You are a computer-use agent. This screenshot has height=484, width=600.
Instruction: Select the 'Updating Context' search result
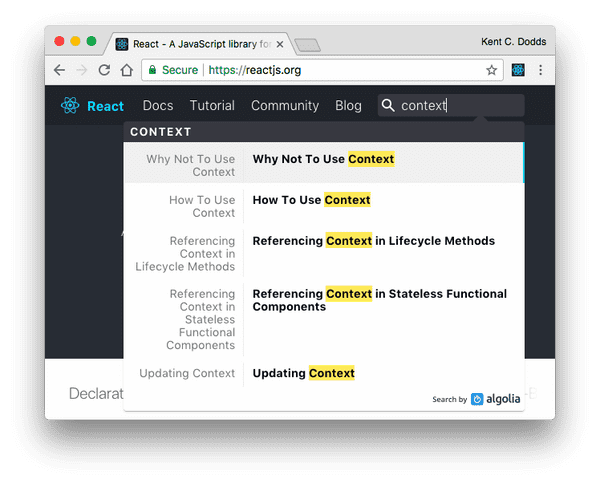click(x=303, y=373)
